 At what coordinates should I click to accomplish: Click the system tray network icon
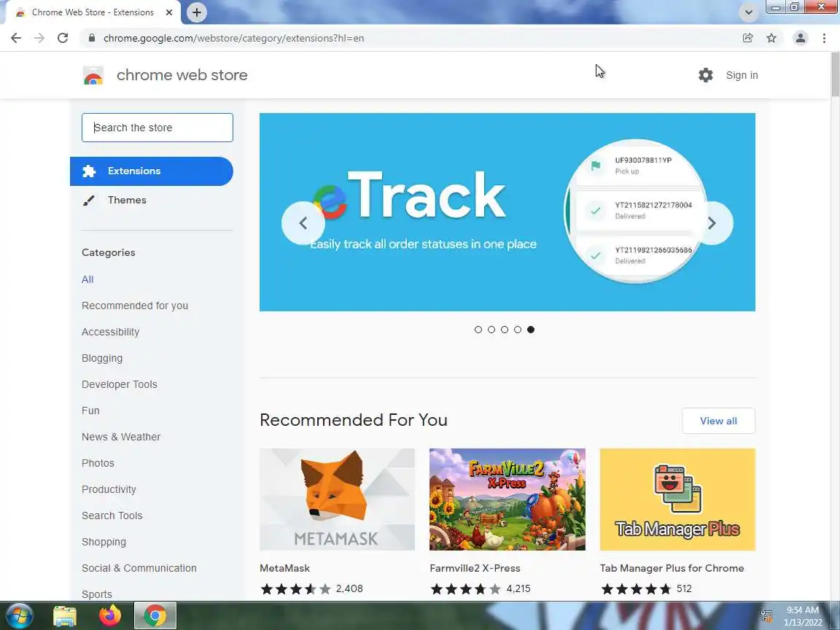click(766, 616)
